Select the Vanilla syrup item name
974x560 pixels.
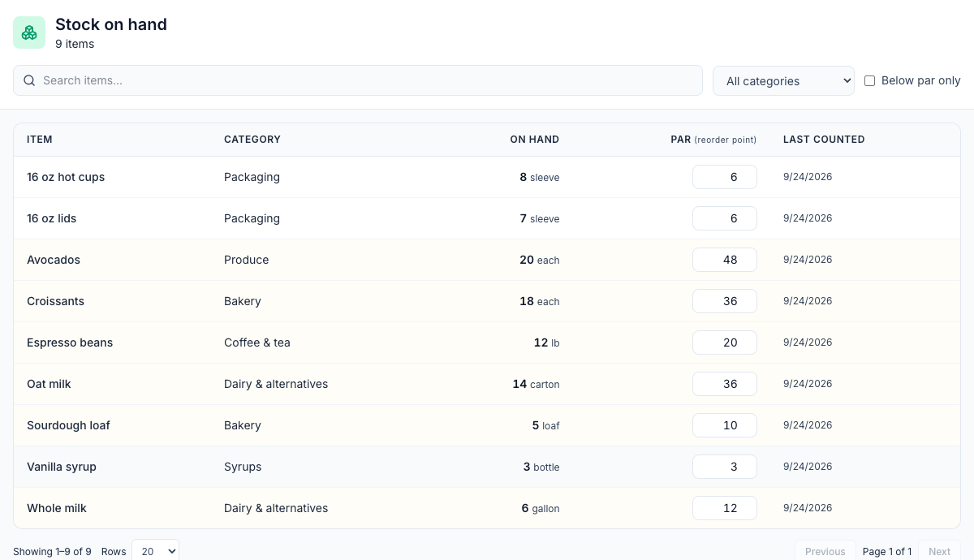coord(62,467)
